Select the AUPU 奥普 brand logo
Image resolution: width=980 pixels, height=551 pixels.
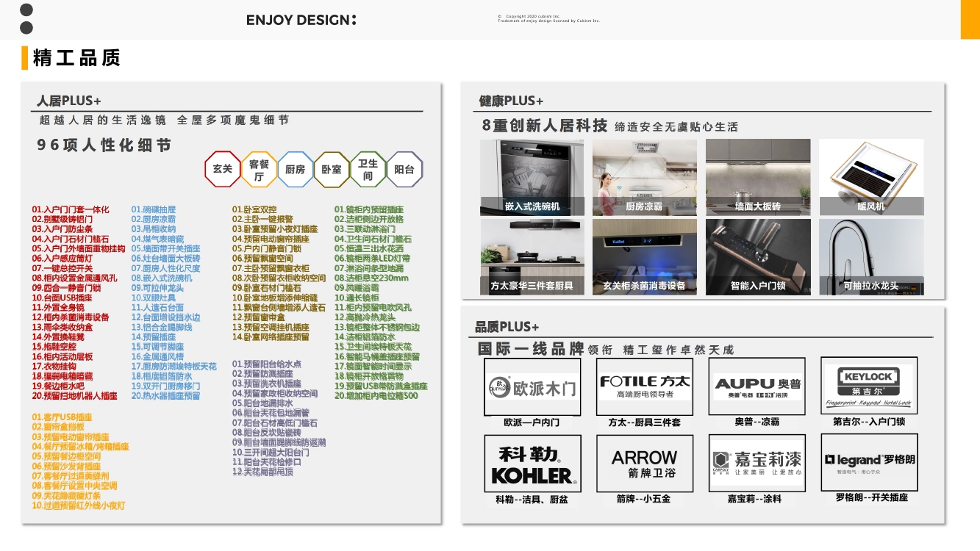757,386
